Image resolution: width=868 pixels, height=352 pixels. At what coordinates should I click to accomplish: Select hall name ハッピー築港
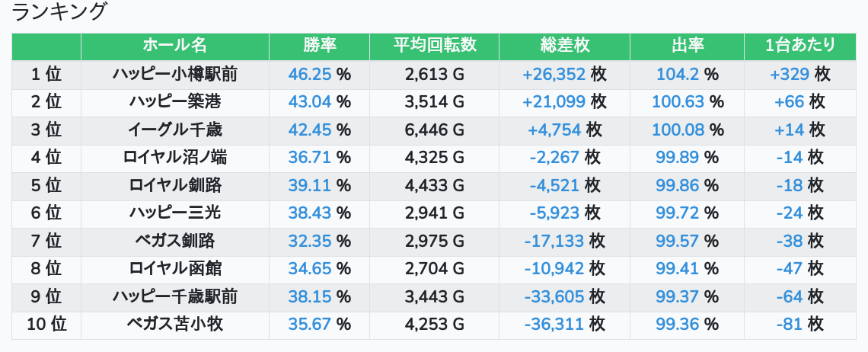pyautogui.click(x=174, y=102)
